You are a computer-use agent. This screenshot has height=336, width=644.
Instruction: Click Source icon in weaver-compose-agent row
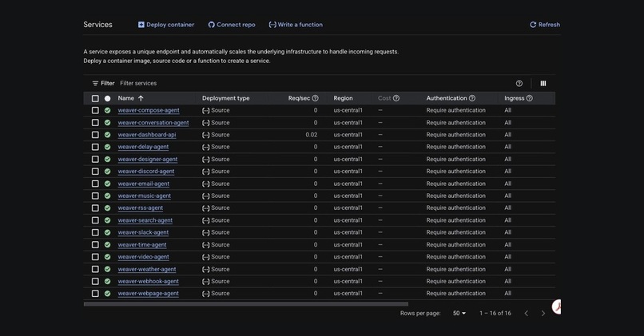(206, 110)
